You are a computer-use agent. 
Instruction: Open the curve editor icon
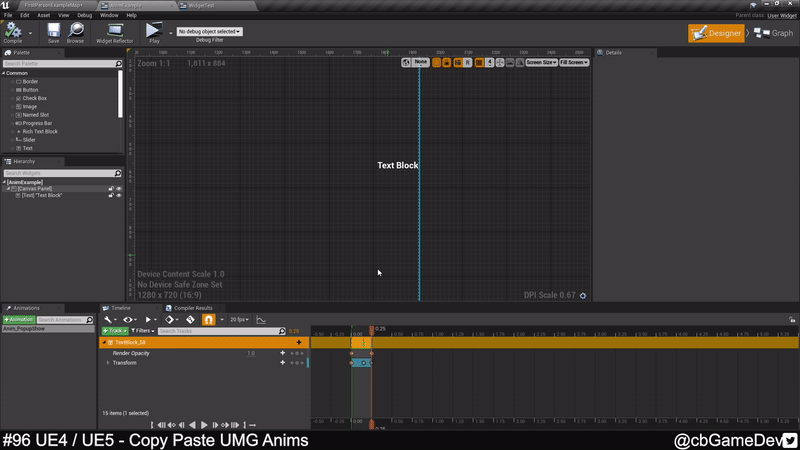coord(261,320)
